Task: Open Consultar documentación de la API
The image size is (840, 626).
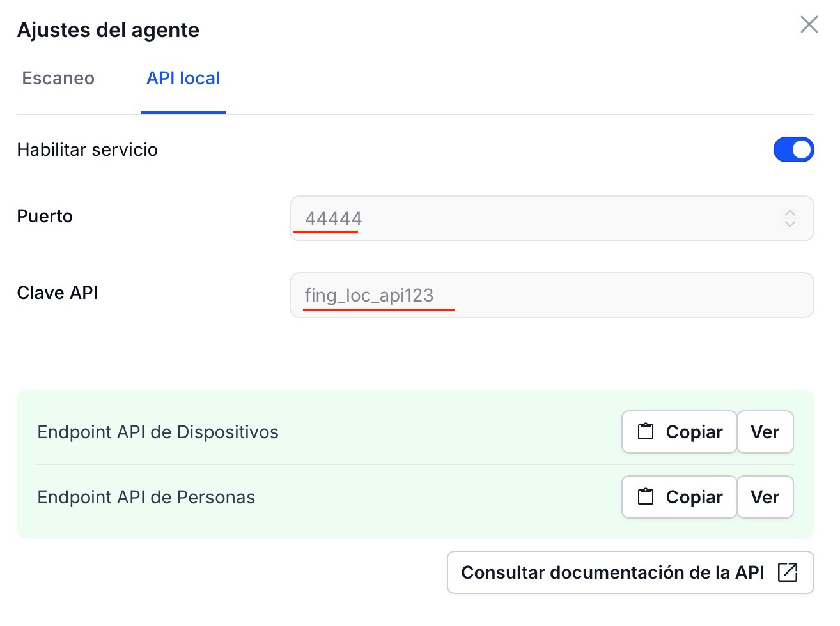Action: click(x=630, y=572)
